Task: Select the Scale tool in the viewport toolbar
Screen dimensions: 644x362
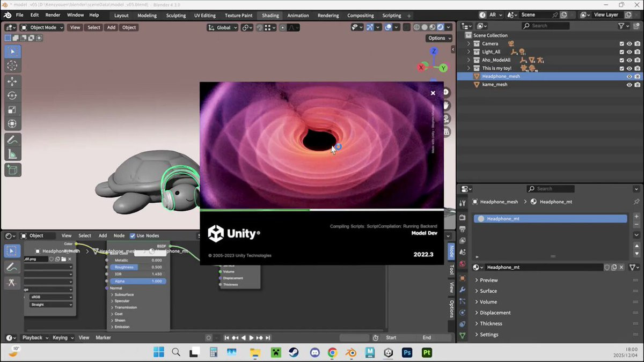Action: [x=12, y=110]
